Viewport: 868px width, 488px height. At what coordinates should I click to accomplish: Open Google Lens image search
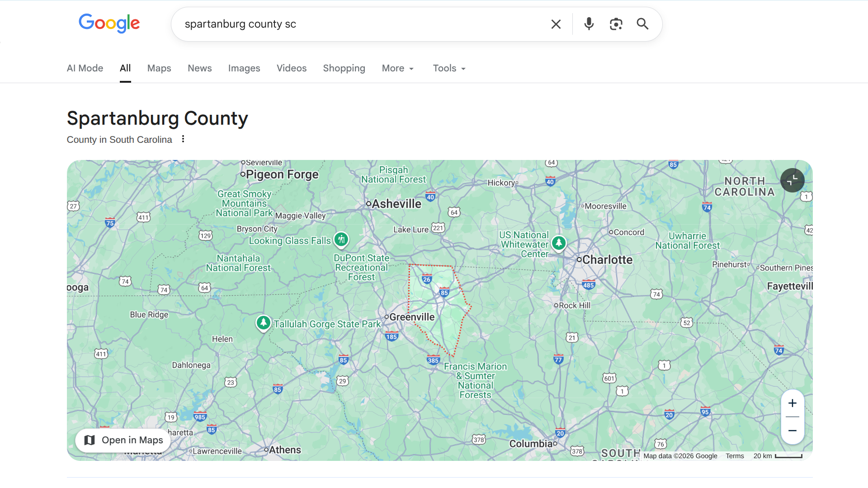[x=616, y=24]
